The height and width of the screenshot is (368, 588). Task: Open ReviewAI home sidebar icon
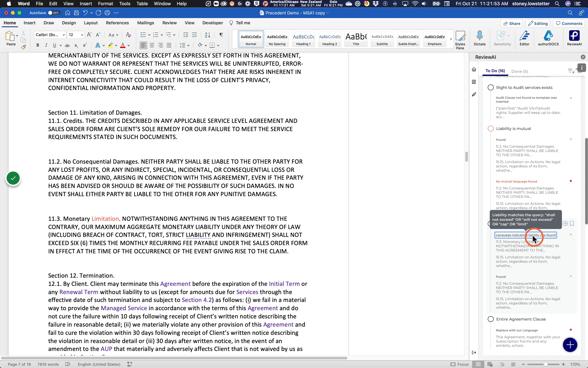point(474,70)
